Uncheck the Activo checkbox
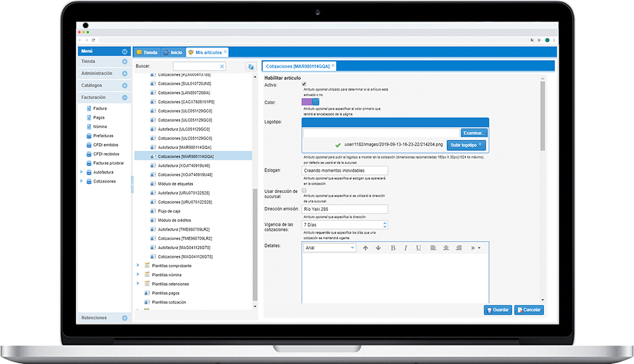Image resolution: width=634 pixels, height=364 pixels. [304, 85]
